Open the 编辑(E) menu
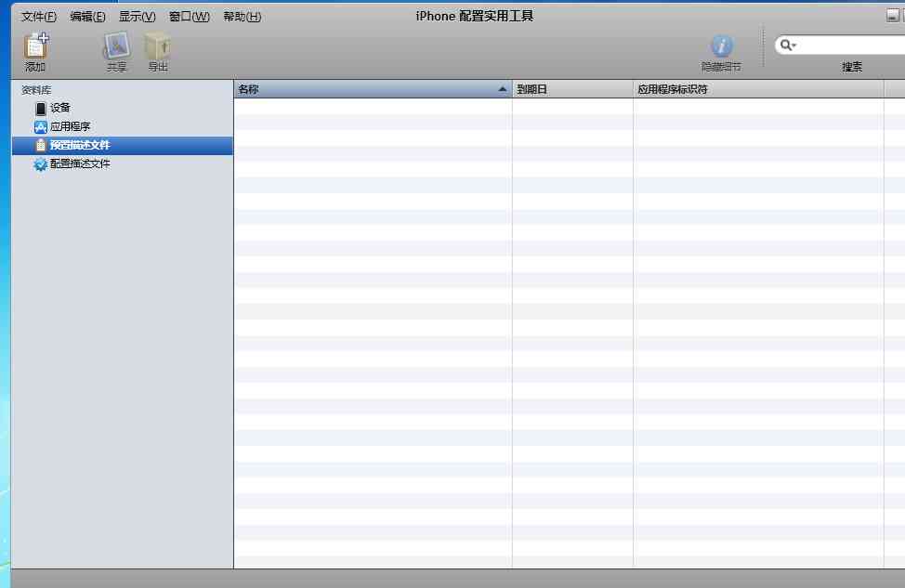This screenshot has width=905, height=588. [87, 17]
